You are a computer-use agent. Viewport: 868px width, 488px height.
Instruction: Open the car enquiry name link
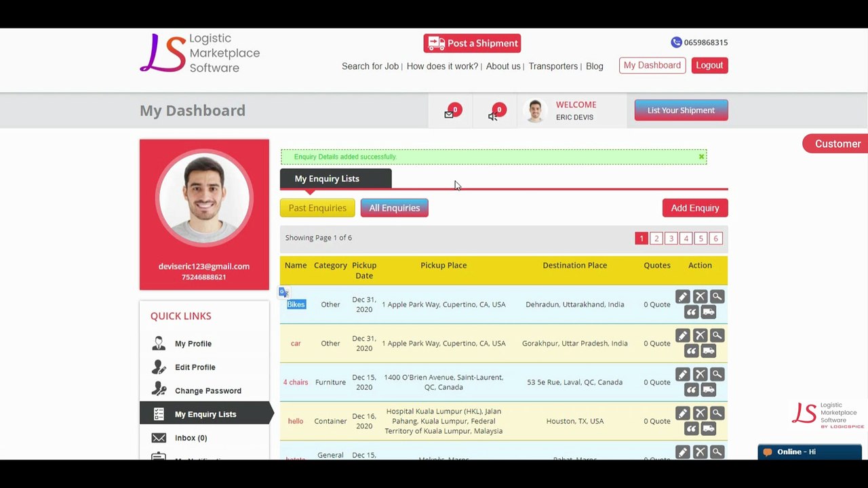(296, 344)
